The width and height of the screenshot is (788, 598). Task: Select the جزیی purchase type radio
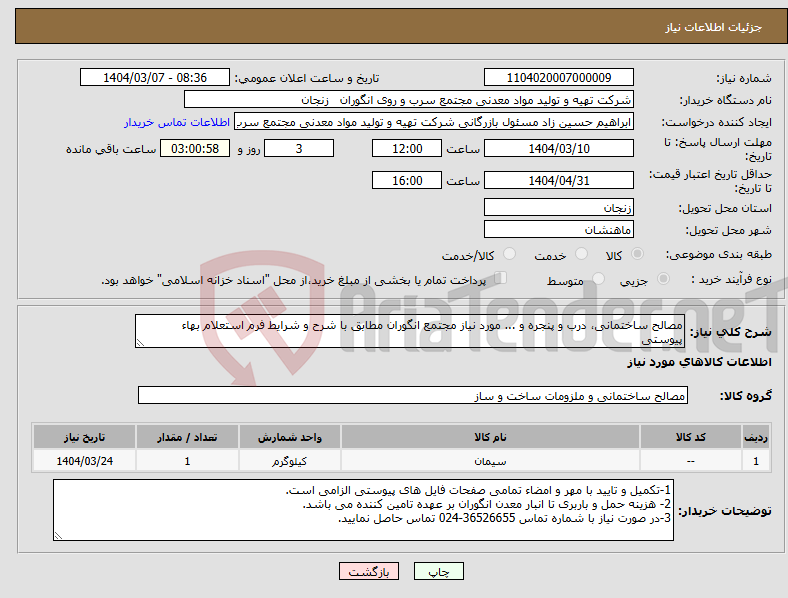pyautogui.click(x=663, y=278)
